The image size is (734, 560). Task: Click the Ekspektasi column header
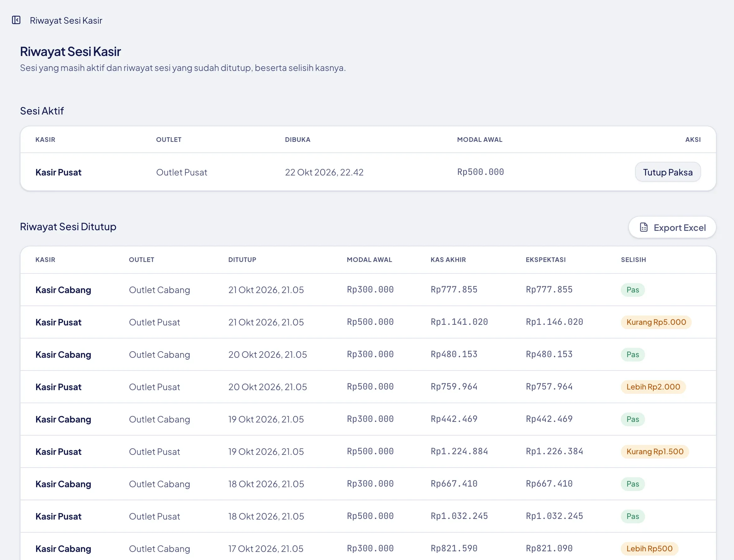[546, 260]
